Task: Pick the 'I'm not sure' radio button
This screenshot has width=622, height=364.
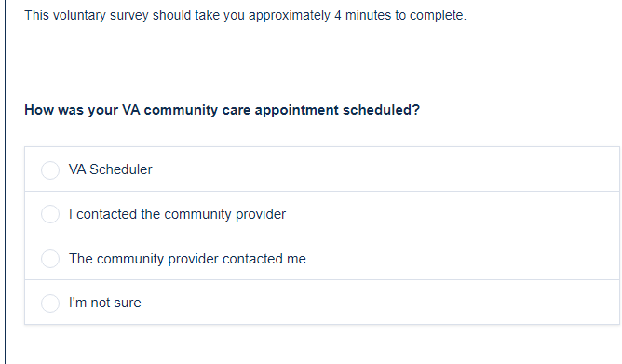Action: pos(50,303)
